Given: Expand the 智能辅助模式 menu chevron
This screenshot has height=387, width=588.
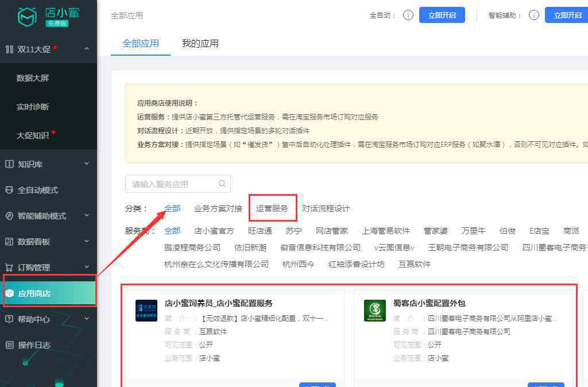Looking at the screenshot, I should tap(87, 215).
